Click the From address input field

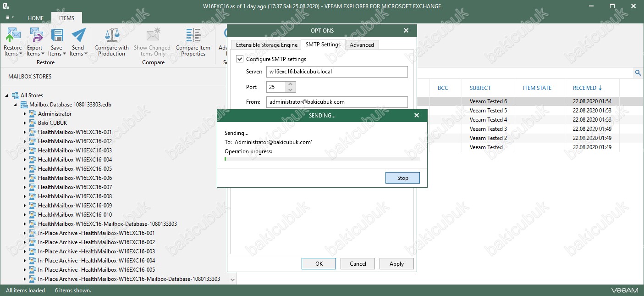[x=337, y=102]
